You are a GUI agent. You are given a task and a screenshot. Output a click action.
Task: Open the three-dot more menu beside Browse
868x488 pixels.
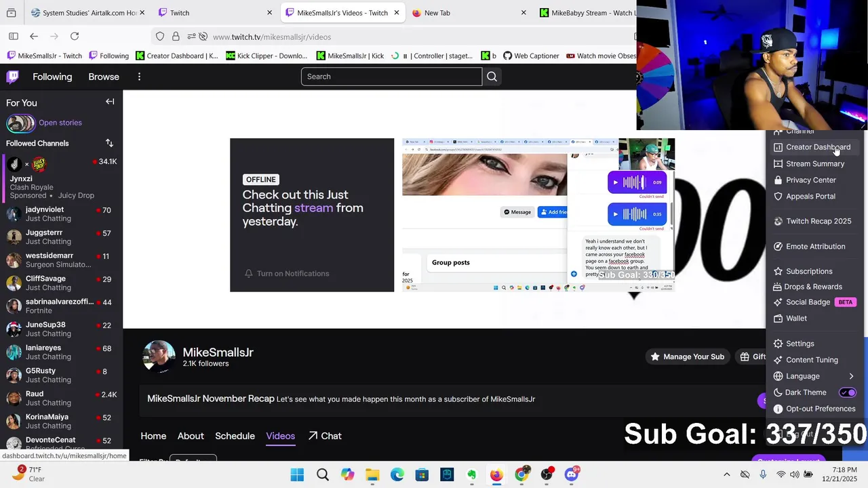139,77
